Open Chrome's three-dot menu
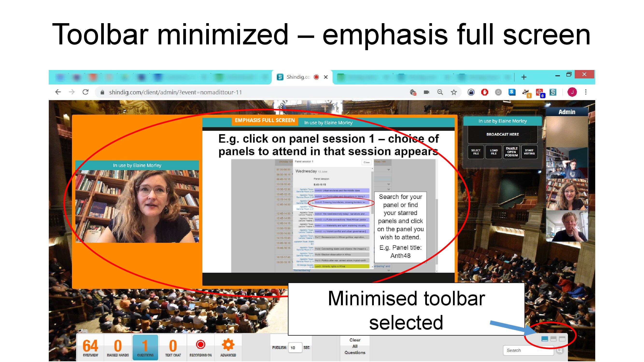Screen dimensions: 644x362 coord(586,92)
